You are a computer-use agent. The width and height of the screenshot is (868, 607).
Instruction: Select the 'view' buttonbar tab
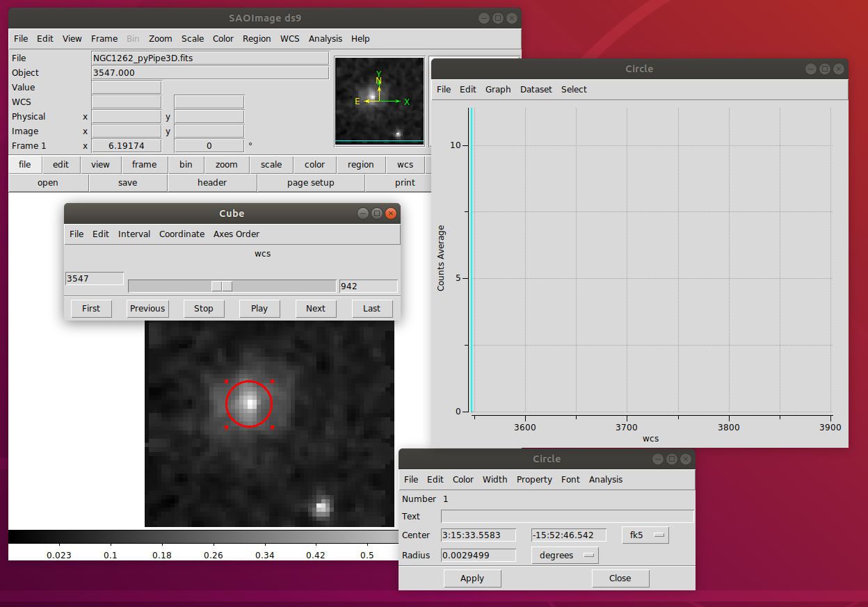(x=101, y=165)
